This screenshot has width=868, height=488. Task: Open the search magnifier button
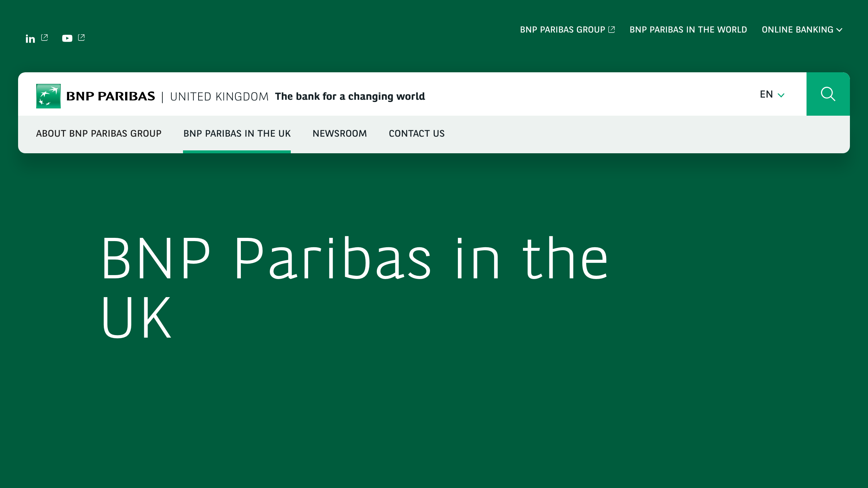pos(828,94)
